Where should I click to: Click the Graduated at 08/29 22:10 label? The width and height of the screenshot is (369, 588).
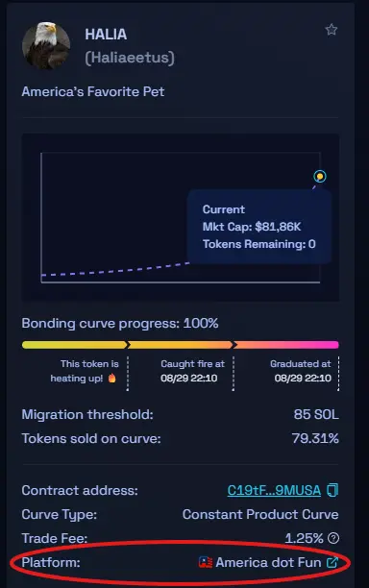pyautogui.click(x=302, y=371)
